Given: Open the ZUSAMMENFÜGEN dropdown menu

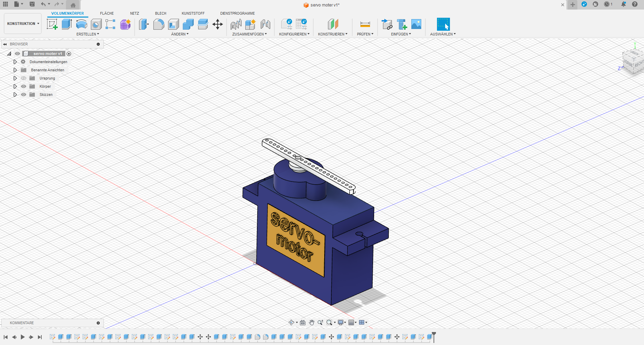Looking at the screenshot, I should [x=249, y=34].
